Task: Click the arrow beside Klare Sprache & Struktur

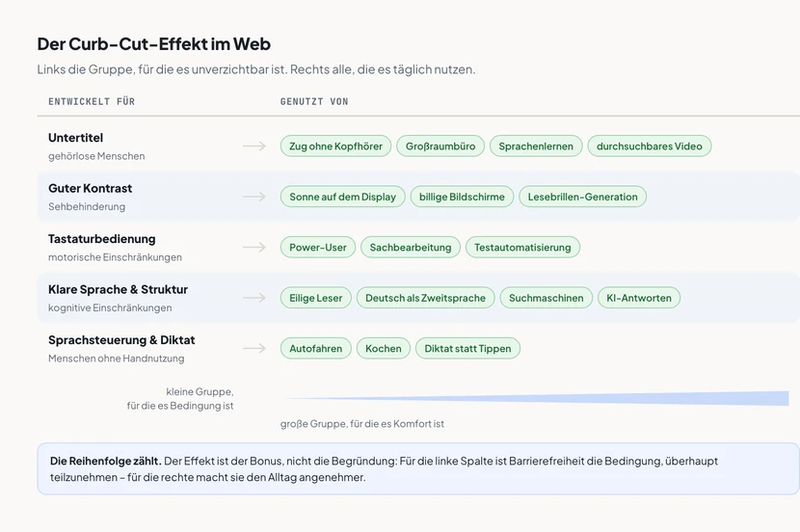Action: (254, 298)
